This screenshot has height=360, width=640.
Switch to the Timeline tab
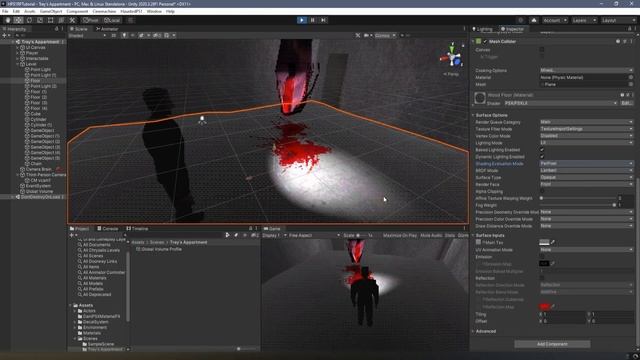(138, 229)
